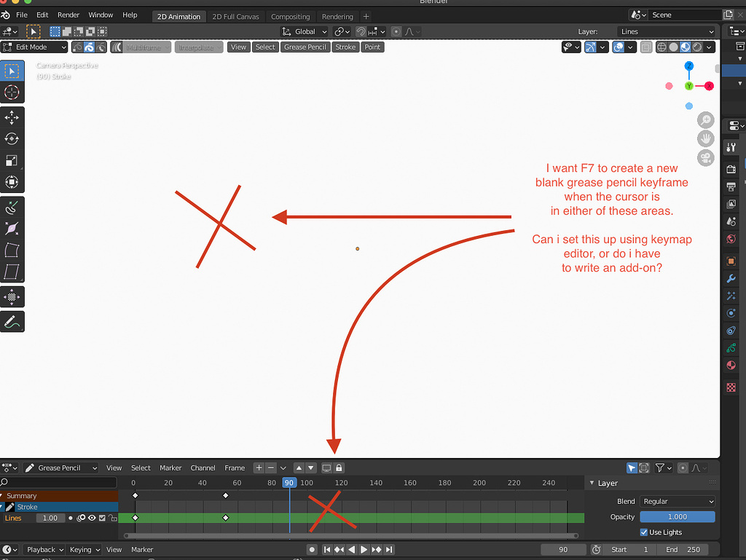Click the viewport pan hand gizmo
Image resolution: width=746 pixels, height=560 pixels.
(705, 139)
